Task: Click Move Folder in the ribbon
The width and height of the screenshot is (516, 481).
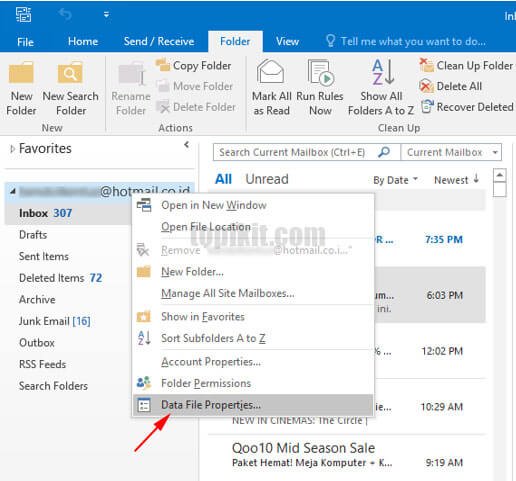Action: (x=195, y=86)
